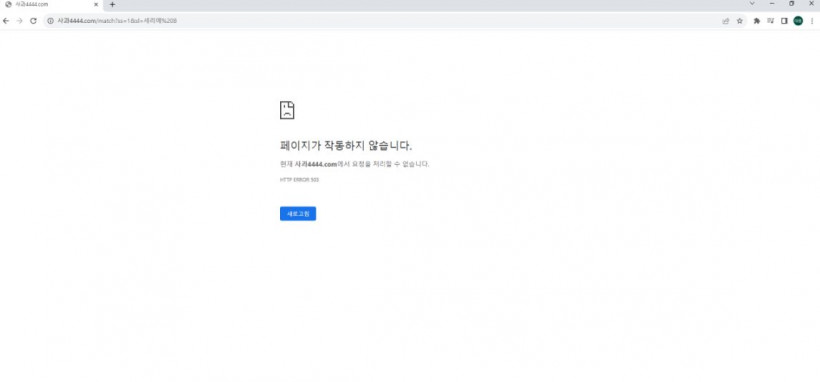
Task: Open the Extensions puzzle icon
Action: 756,21
